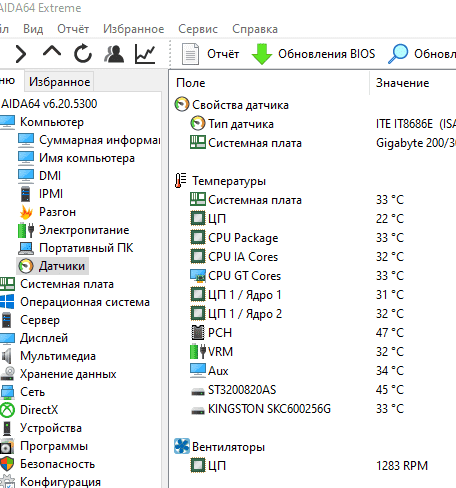The height and width of the screenshot is (488, 456).
Task: Click the DirectX Xbox icon
Action: click(7, 410)
